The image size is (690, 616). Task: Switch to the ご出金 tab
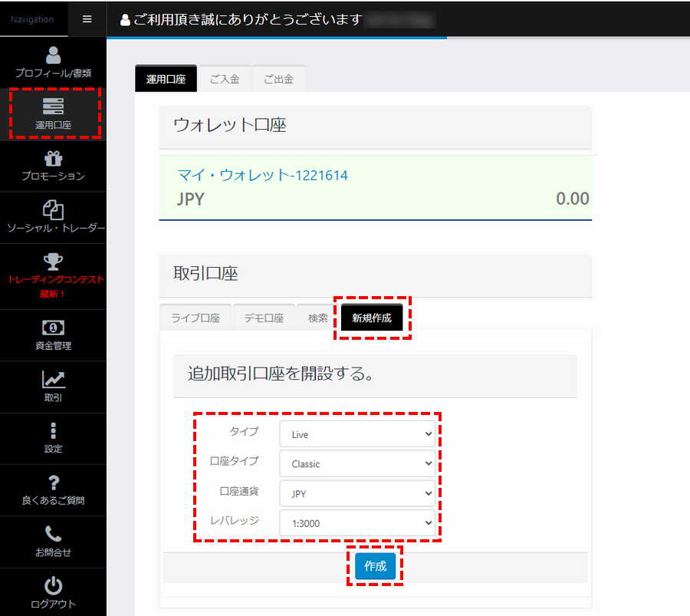[x=278, y=79]
